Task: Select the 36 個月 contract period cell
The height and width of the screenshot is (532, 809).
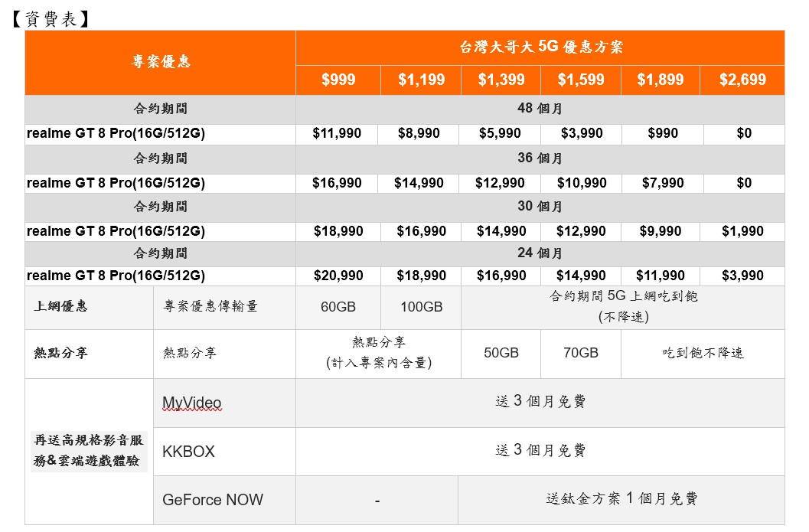Action: (x=540, y=158)
